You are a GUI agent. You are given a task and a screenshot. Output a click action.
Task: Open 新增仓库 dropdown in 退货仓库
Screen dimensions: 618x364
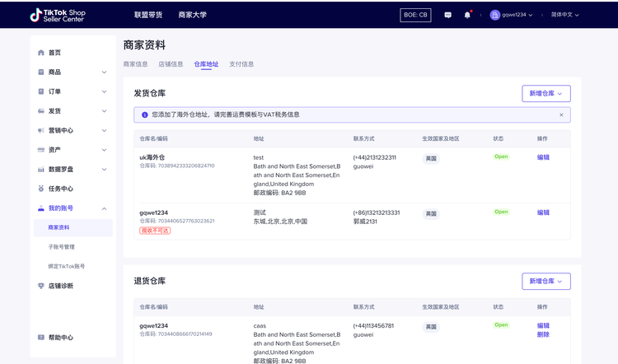[546, 282]
